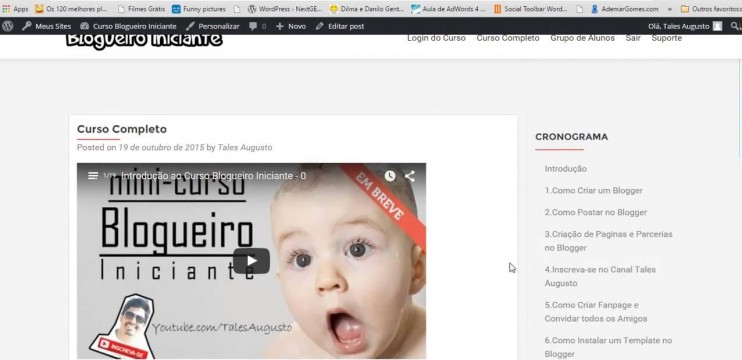The height and width of the screenshot is (360, 742).
Task: Click the Blogueiro Iniciante site logo
Action: [144, 40]
